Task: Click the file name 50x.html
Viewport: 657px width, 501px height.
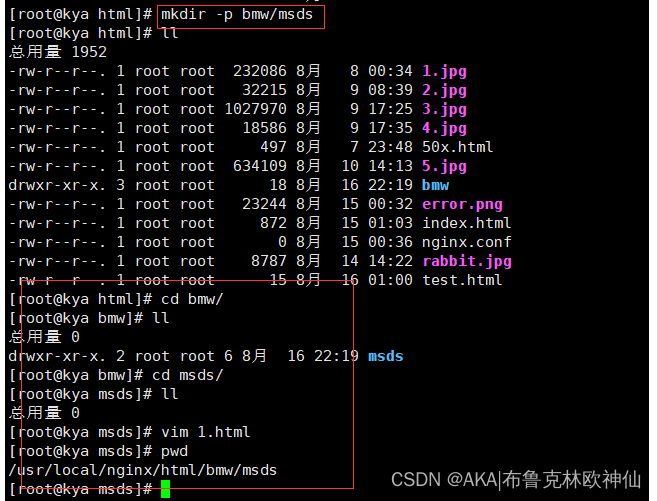Action: [458, 147]
